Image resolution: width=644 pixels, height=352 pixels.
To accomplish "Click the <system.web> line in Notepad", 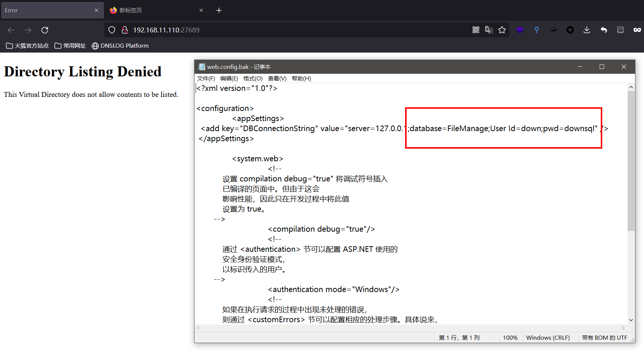I will tap(258, 159).
